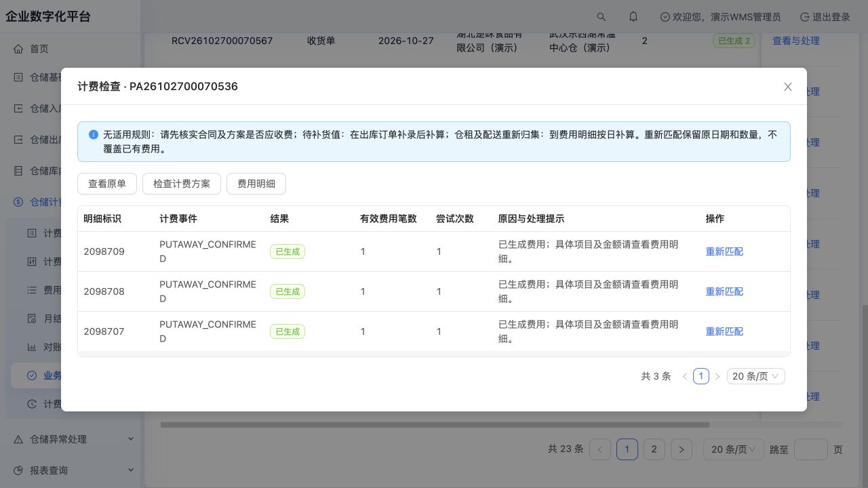Click 查看与处理 link in background row
Image resolution: width=868 pixels, height=488 pixels.
tap(796, 41)
